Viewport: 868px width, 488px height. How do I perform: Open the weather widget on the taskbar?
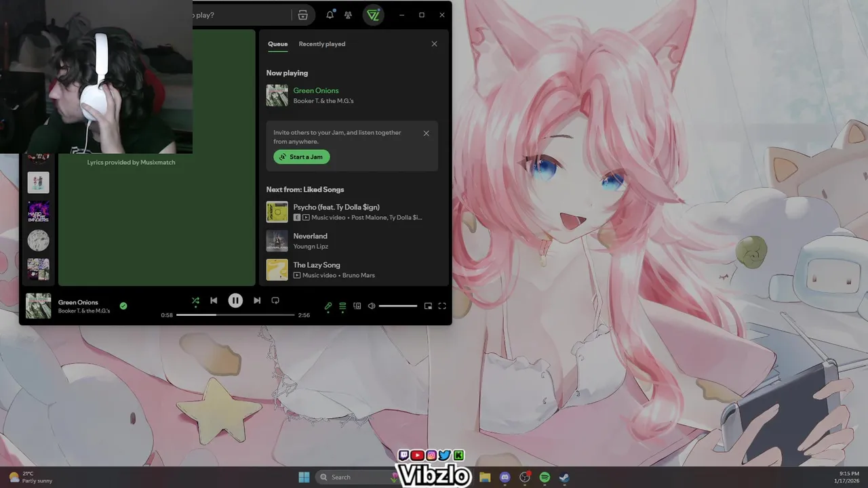coord(31,477)
